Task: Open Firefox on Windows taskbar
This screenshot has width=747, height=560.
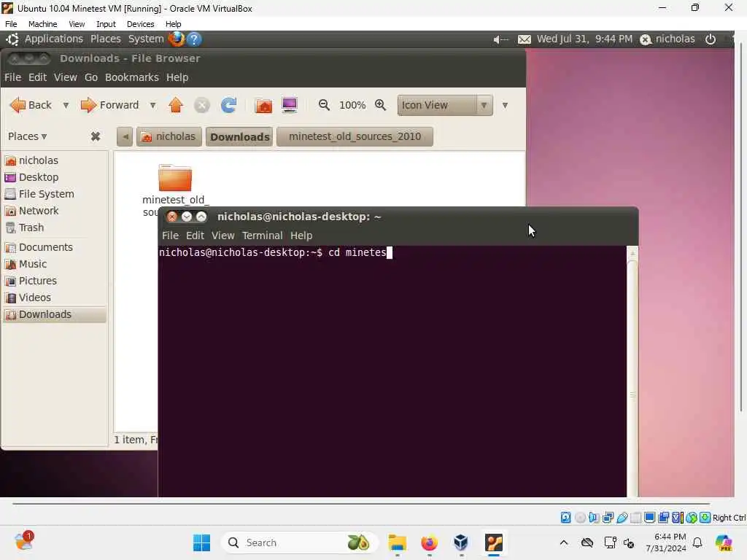Action: (x=429, y=542)
